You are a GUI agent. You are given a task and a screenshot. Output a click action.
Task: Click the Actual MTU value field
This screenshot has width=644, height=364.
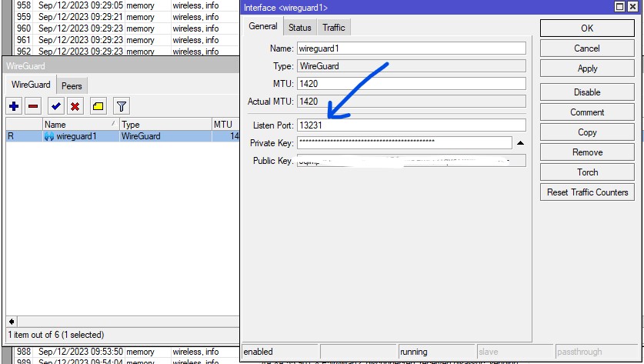point(411,102)
